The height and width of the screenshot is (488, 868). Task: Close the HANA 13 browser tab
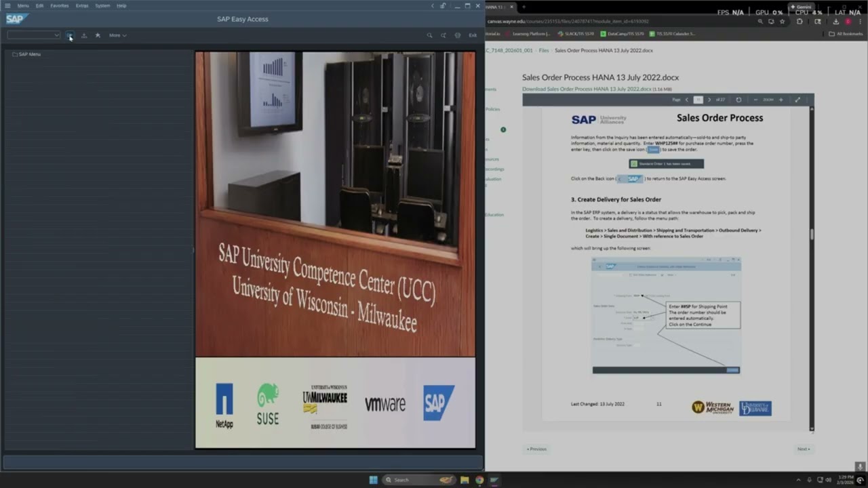(x=511, y=7)
